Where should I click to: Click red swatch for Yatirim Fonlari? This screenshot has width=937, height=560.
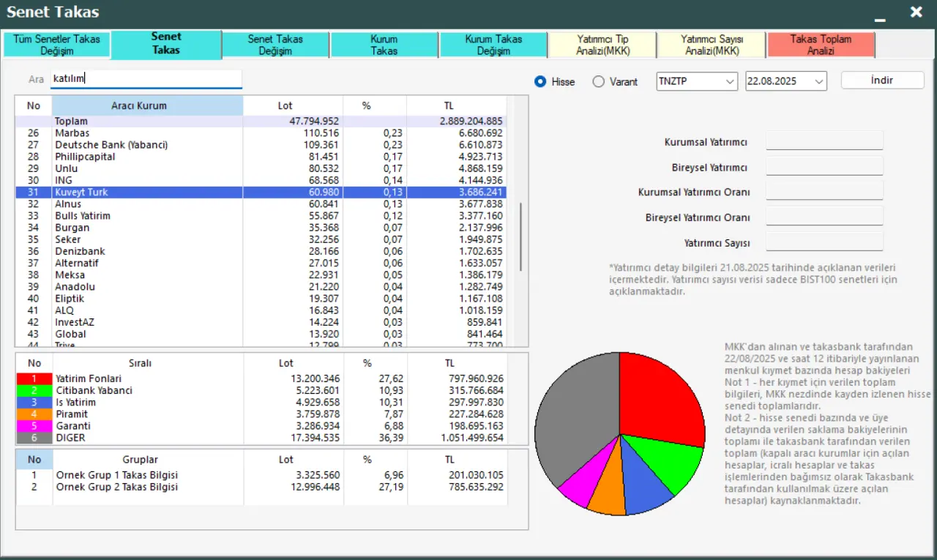coord(34,378)
